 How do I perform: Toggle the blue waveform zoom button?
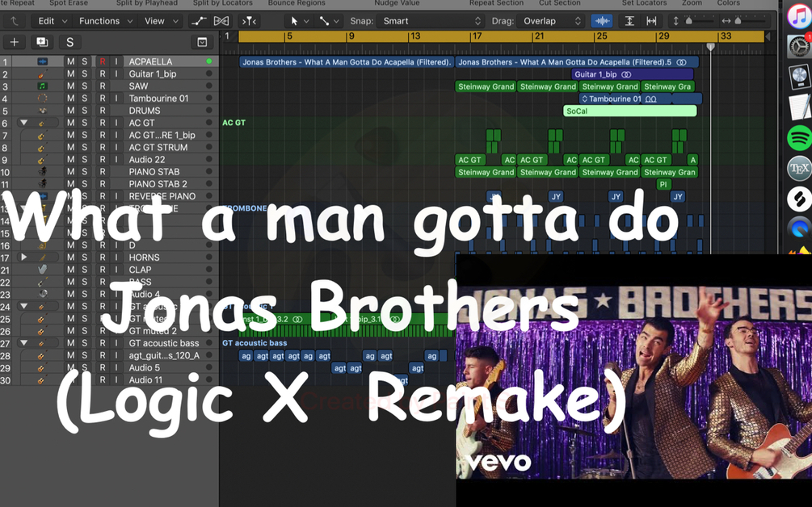602,21
